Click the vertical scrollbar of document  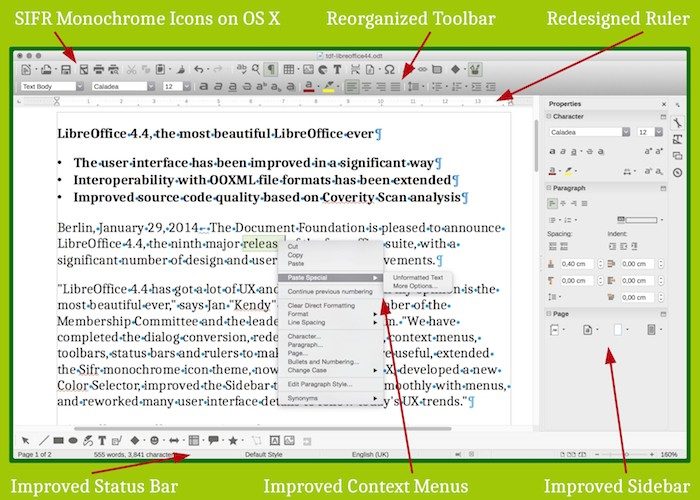[536, 146]
